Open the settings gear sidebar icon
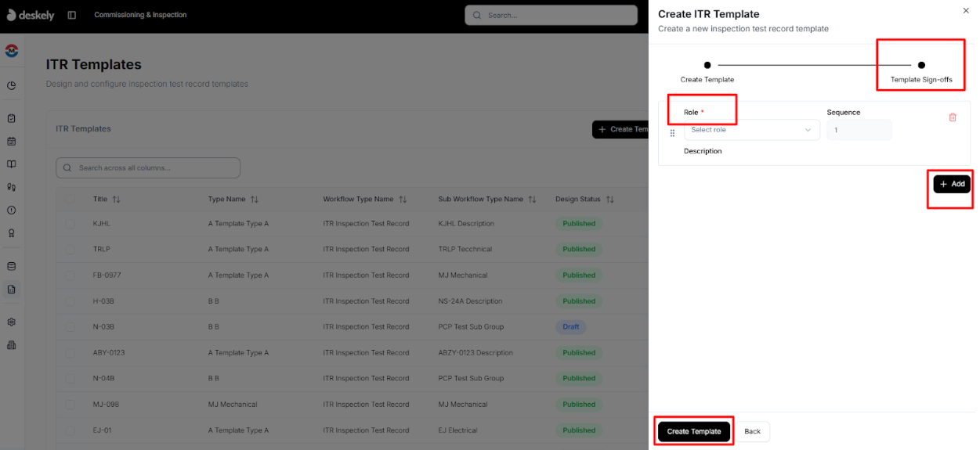980x450 pixels. click(12, 322)
